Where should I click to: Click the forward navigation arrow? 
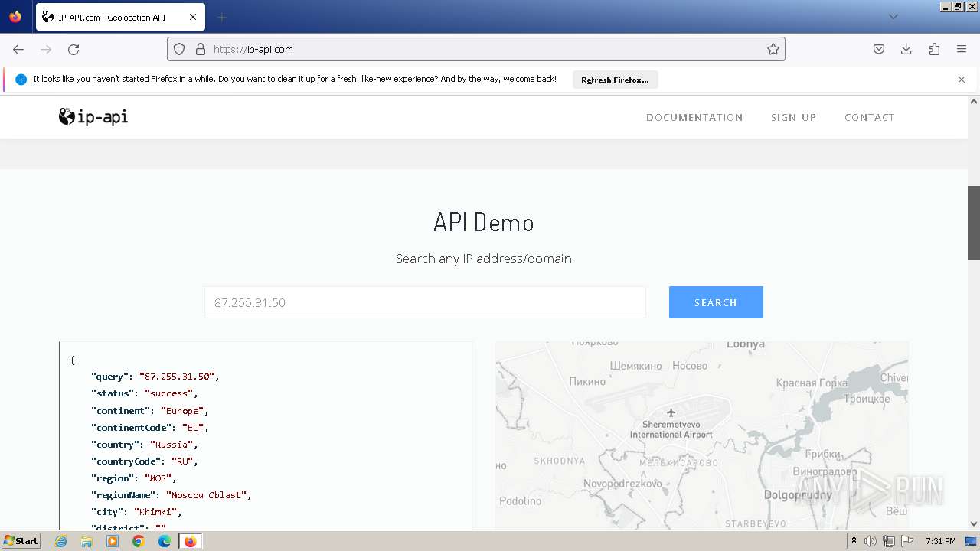coord(46,49)
